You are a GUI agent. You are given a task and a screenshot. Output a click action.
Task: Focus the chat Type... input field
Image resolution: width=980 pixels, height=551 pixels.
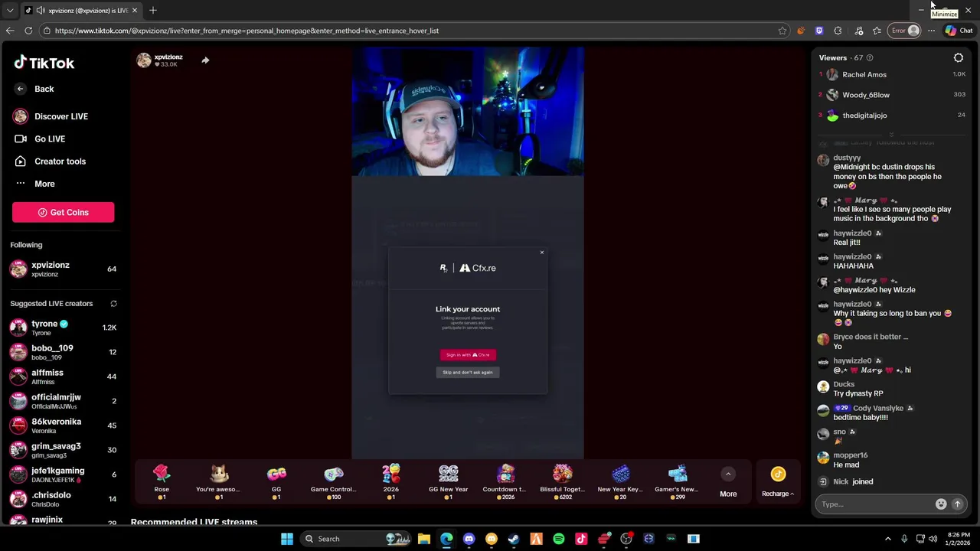click(876, 504)
